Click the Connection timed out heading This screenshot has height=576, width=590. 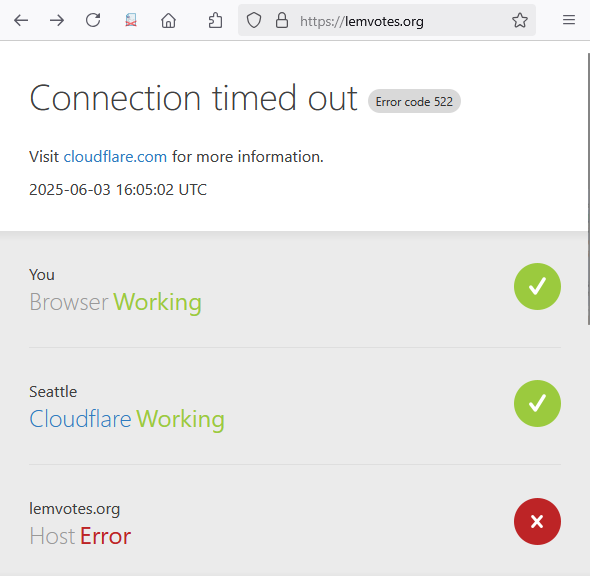(x=193, y=98)
